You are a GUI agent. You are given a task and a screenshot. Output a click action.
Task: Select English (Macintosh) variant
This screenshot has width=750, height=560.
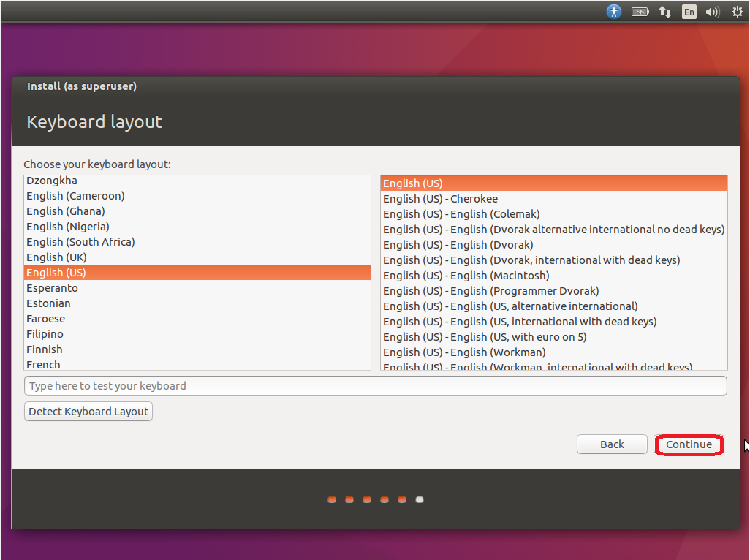pyautogui.click(x=466, y=276)
